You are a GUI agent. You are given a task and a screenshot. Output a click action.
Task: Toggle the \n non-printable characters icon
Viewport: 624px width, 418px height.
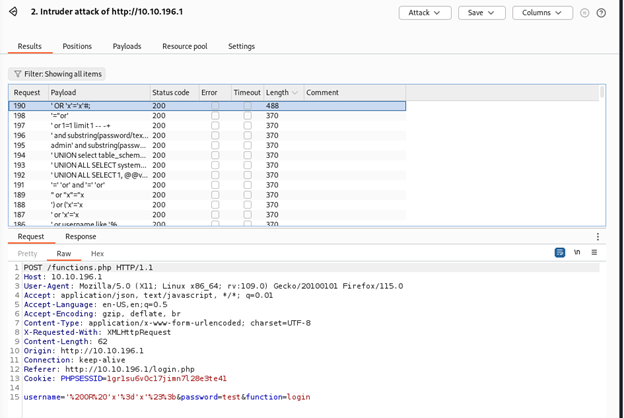click(x=577, y=252)
